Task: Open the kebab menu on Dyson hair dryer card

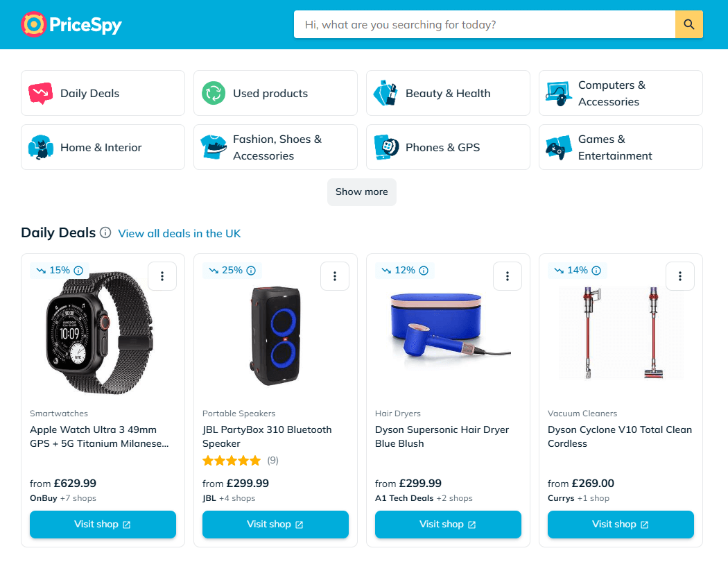Action: point(507,275)
